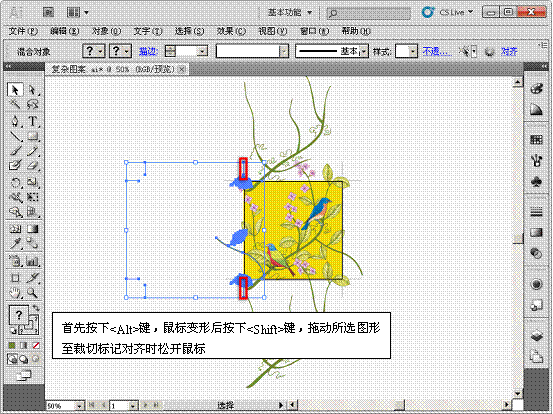This screenshot has height=414, width=553.
Task: Open the Stroke panel lines icon
Action: click(x=536, y=212)
